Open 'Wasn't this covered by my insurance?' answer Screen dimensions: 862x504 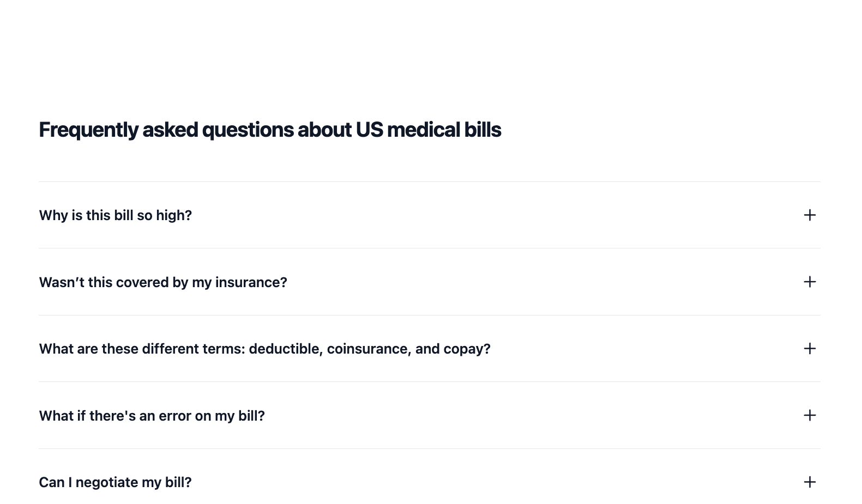tap(163, 282)
